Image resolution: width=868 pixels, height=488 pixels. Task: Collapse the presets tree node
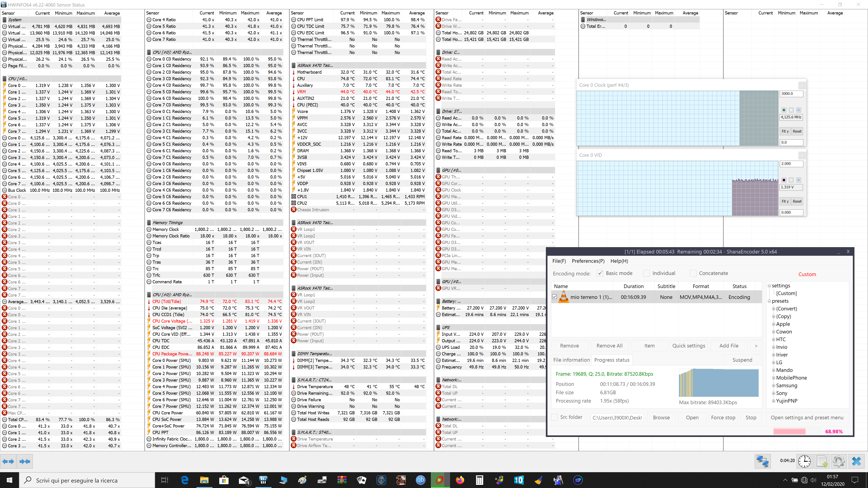pos(769,301)
